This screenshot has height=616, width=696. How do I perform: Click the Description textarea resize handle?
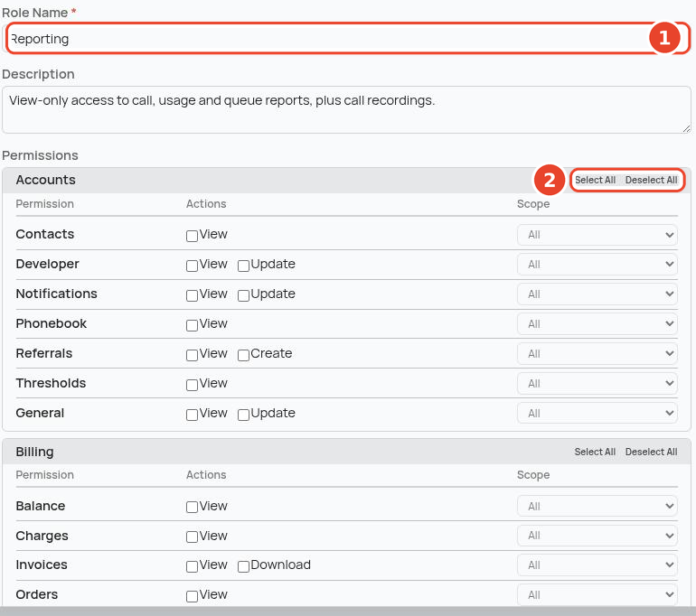click(x=686, y=128)
